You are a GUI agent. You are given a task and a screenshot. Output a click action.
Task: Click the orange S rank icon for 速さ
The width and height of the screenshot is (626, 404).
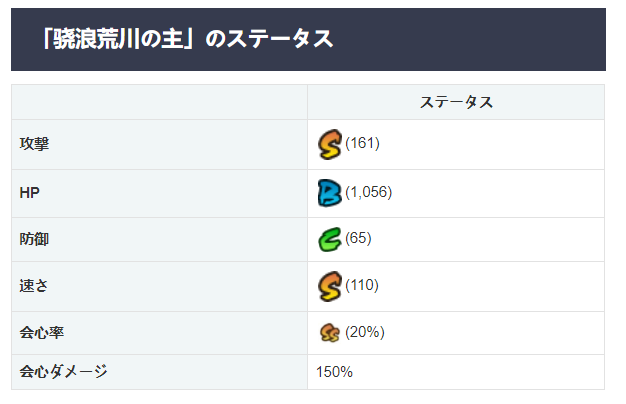click(330, 286)
